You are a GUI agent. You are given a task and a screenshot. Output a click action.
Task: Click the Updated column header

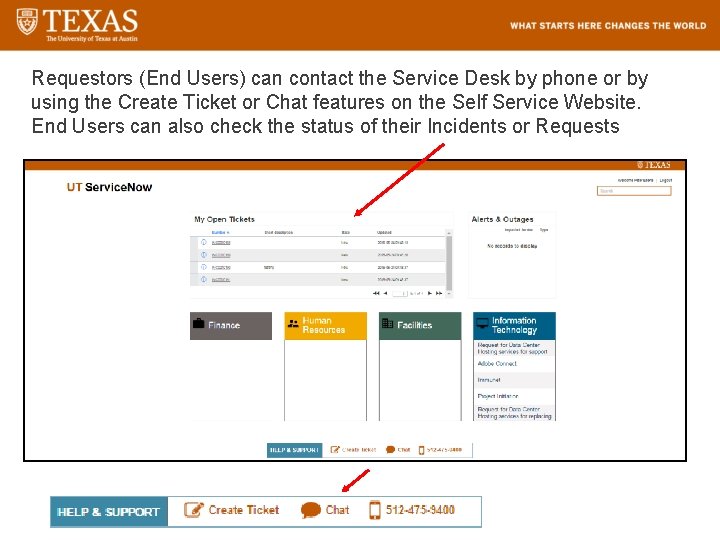point(384,232)
